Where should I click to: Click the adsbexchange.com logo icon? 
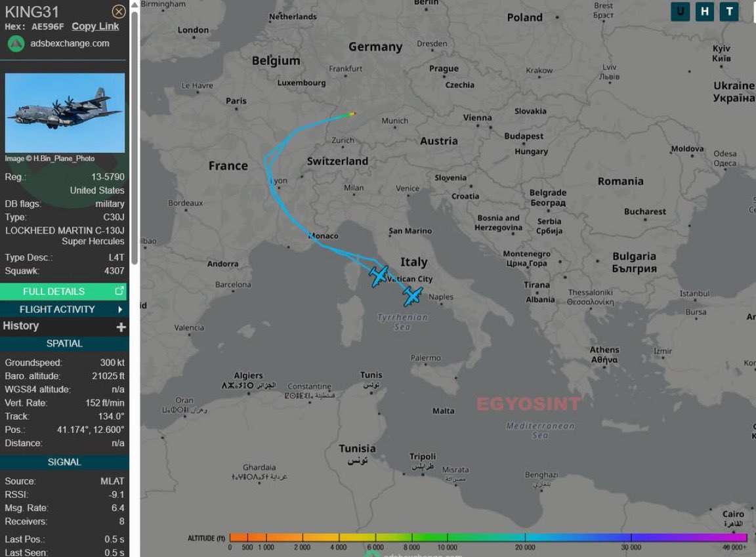pyautogui.click(x=16, y=44)
